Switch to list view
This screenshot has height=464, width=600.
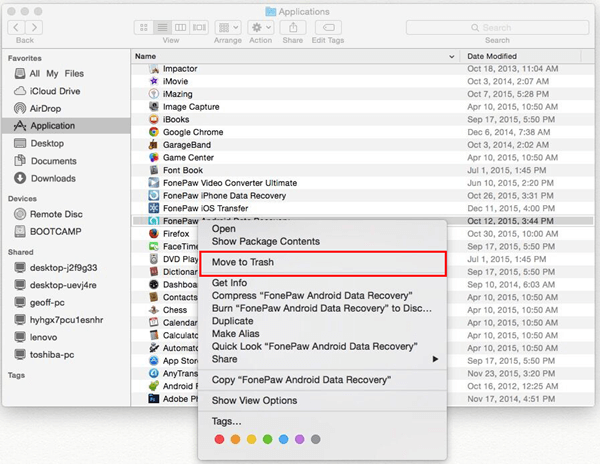[x=162, y=28]
